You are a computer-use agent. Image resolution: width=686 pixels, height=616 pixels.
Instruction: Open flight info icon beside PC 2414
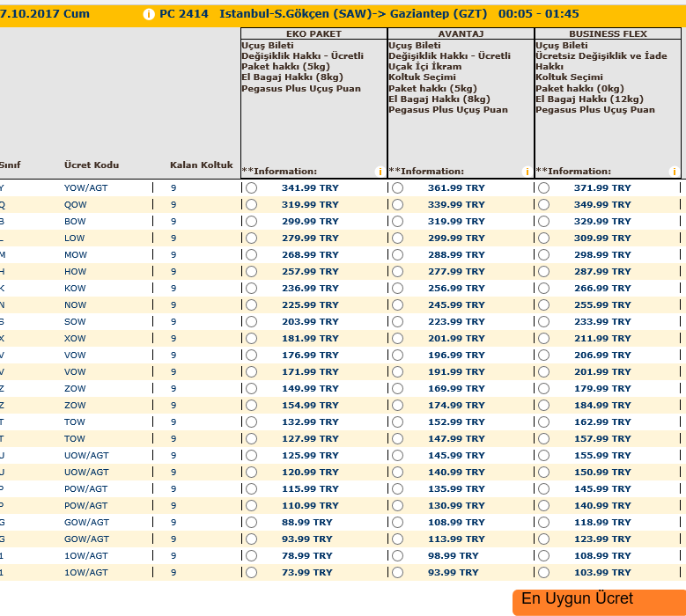pyautogui.click(x=149, y=14)
